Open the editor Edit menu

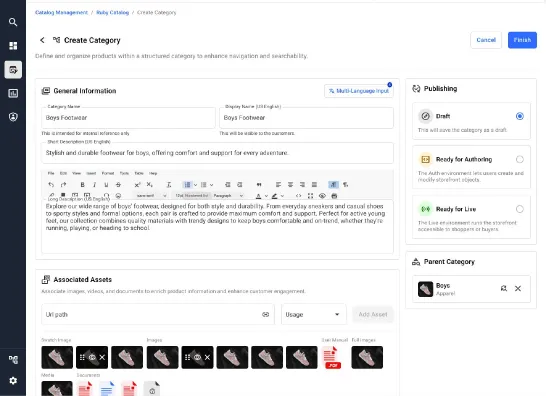point(63,173)
